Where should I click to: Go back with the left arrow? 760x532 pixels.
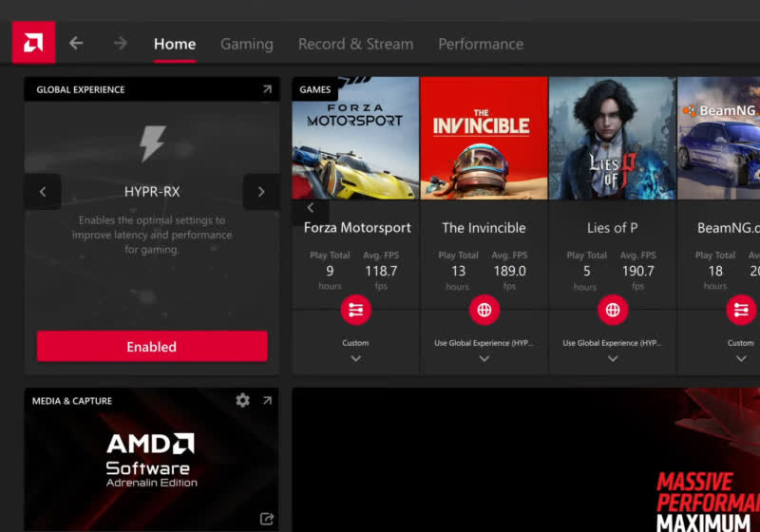pyautogui.click(x=76, y=43)
